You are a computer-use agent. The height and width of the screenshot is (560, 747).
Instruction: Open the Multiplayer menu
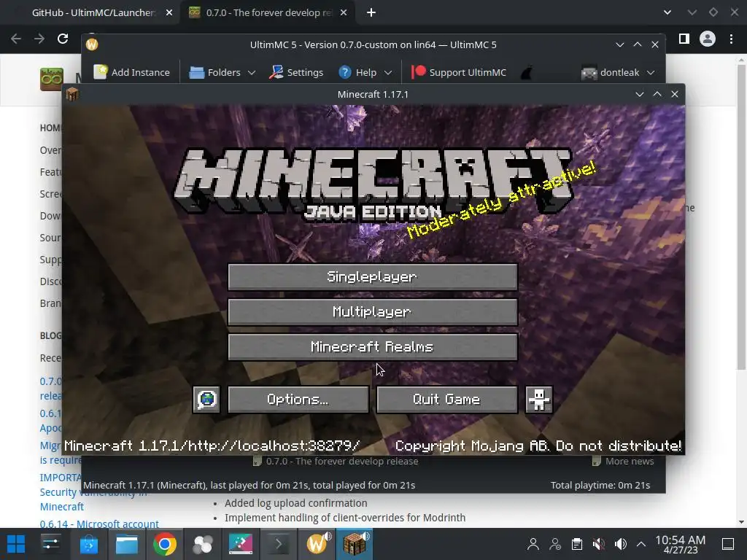(373, 312)
